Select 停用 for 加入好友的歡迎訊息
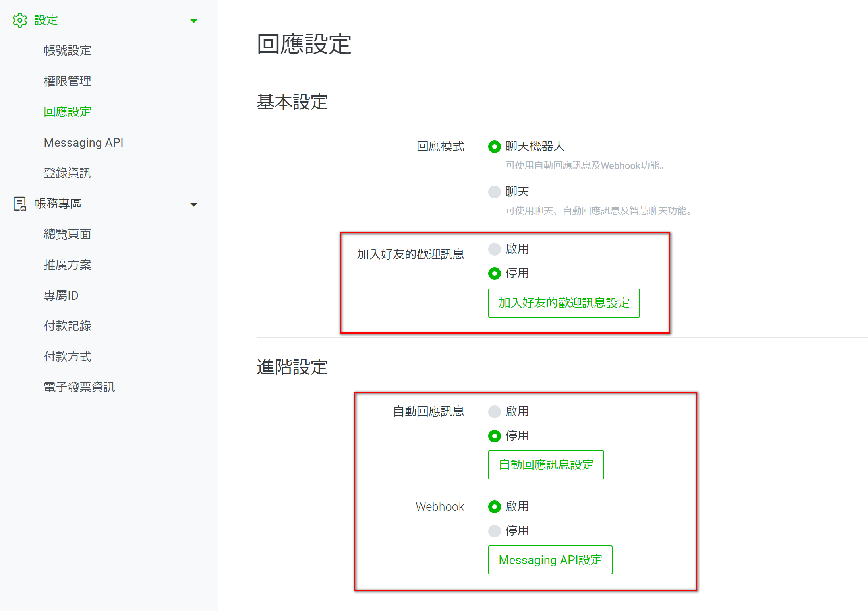Viewport: 868px width, 611px height. tap(494, 273)
